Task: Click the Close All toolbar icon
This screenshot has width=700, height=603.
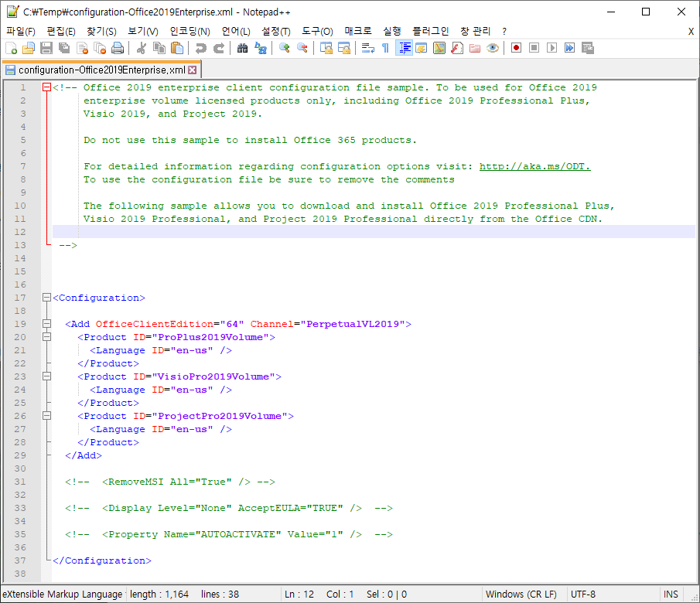Action: tap(100, 48)
